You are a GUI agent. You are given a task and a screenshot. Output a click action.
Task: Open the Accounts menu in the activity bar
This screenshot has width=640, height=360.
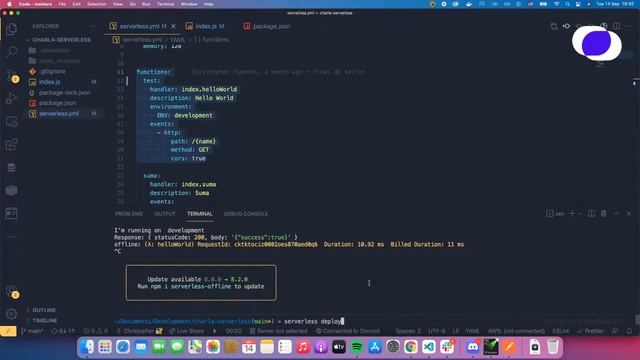[x=11, y=291]
